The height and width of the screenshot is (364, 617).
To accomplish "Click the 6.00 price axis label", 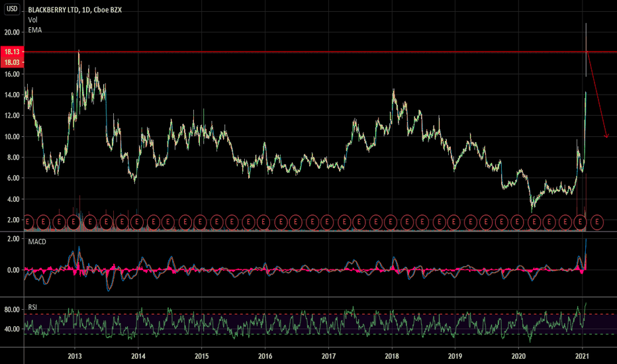I will click(x=13, y=178).
